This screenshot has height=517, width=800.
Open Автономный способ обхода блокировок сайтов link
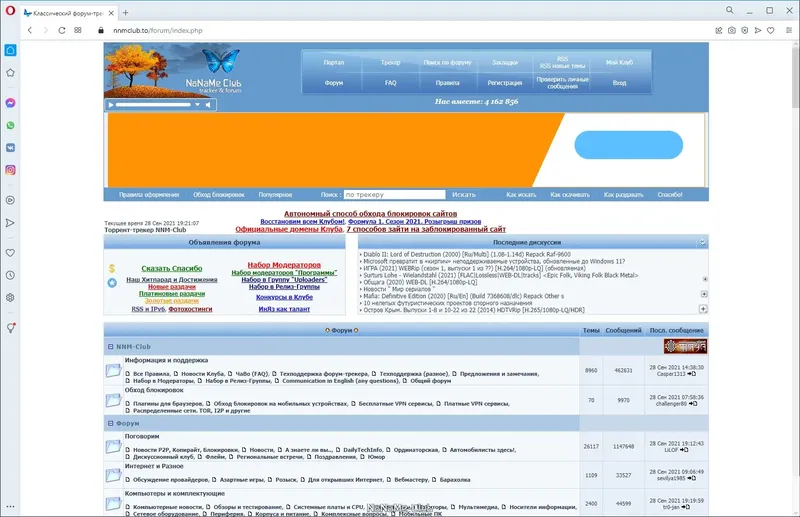(370, 214)
